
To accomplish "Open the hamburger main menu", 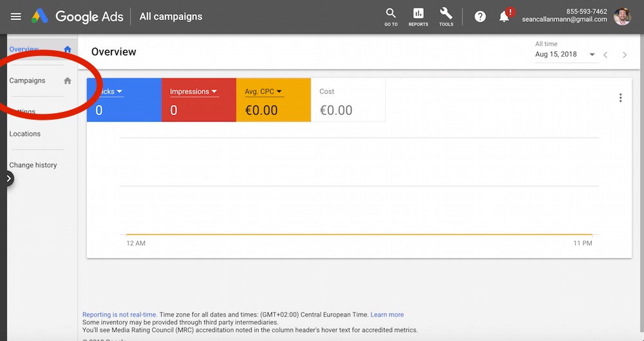I will pyautogui.click(x=15, y=17).
